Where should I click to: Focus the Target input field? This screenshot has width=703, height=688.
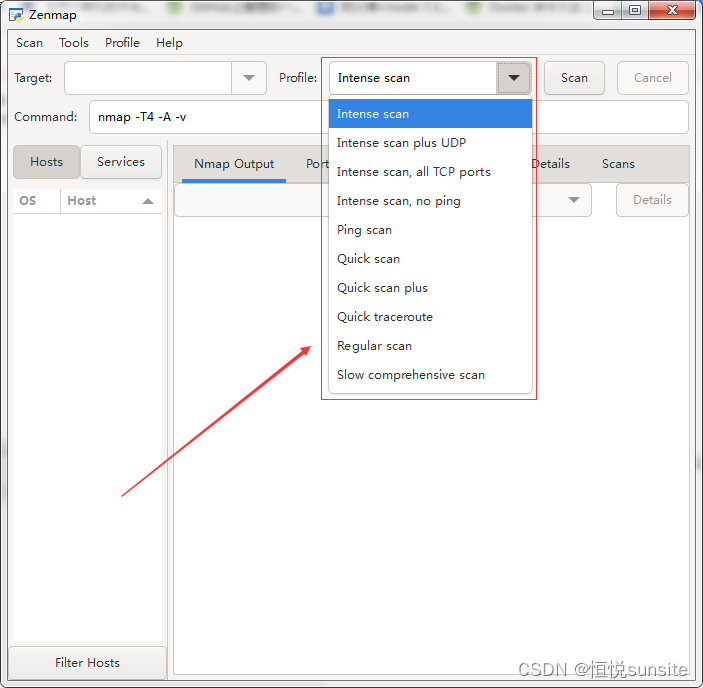pyautogui.click(x=148, y=78)
